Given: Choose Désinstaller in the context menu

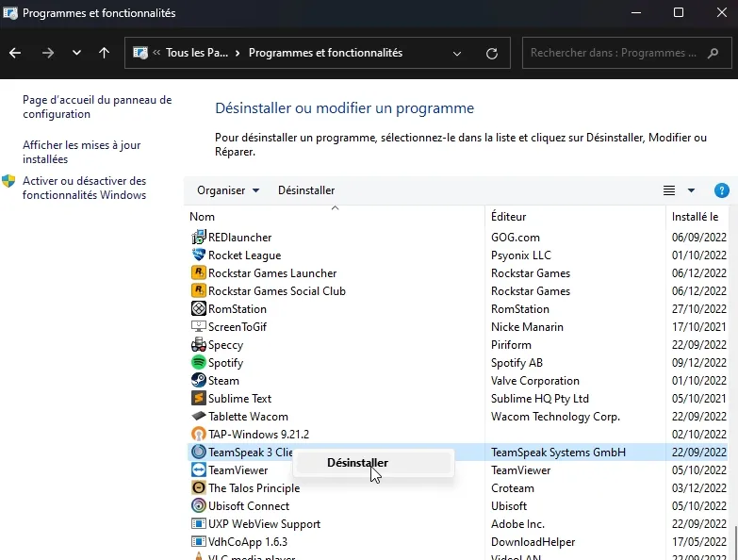Looking at the screenshot, I should 357,463.
